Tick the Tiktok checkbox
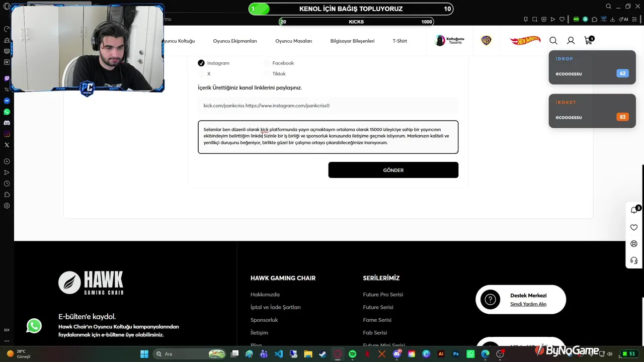 266,74
